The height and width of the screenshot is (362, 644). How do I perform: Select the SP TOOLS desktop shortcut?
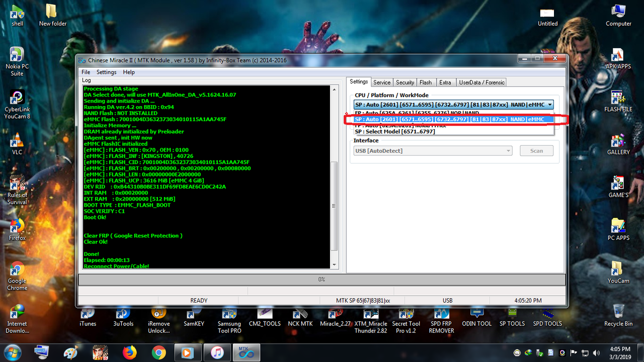click(512, 317)
